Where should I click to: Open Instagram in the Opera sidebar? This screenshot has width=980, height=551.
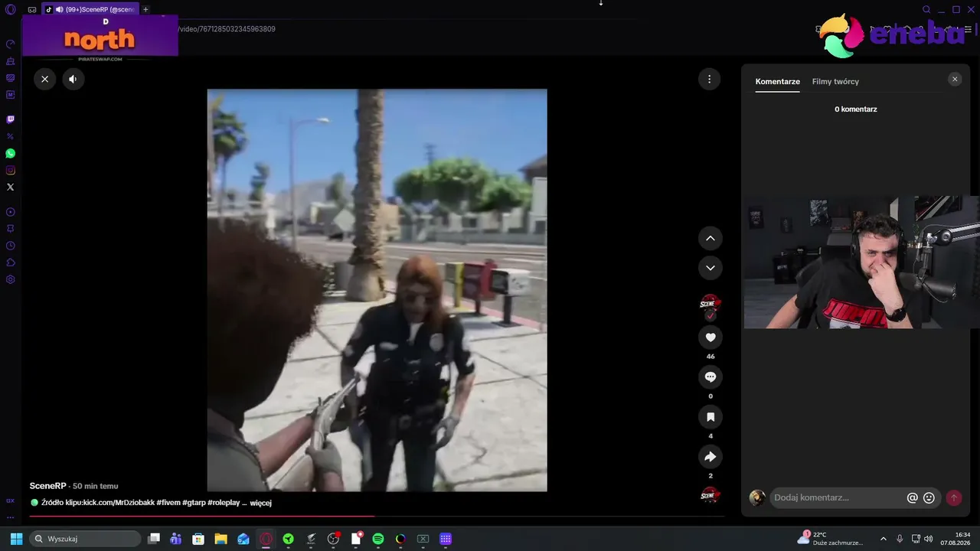point(11,171)
